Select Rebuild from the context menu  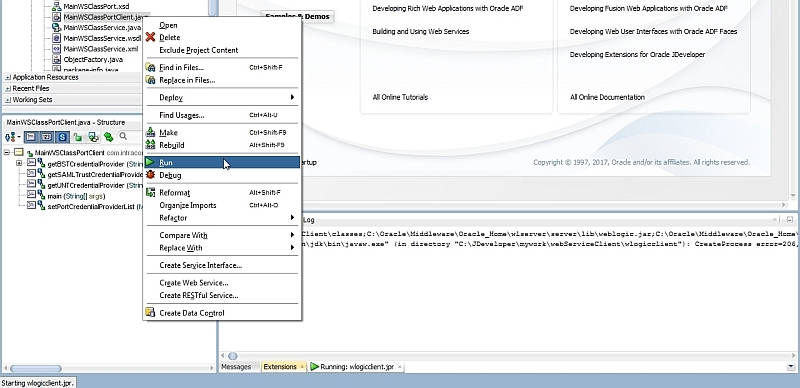[x=222, y=145]
